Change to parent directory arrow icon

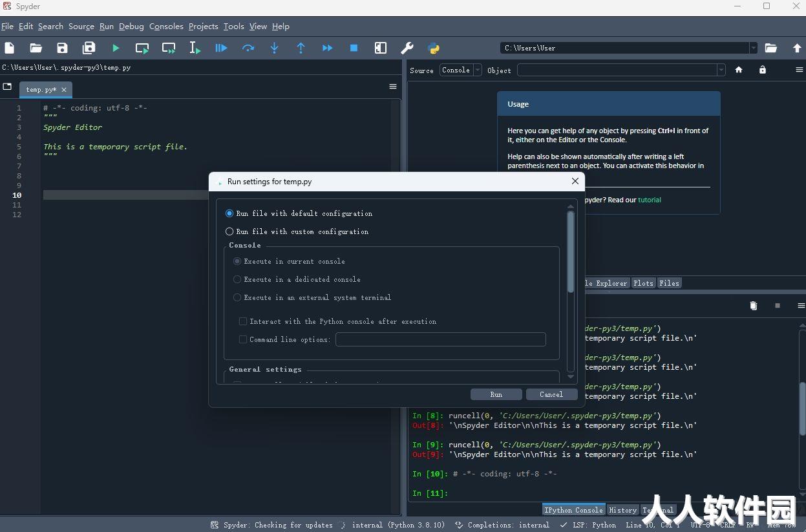pos(797,48)
